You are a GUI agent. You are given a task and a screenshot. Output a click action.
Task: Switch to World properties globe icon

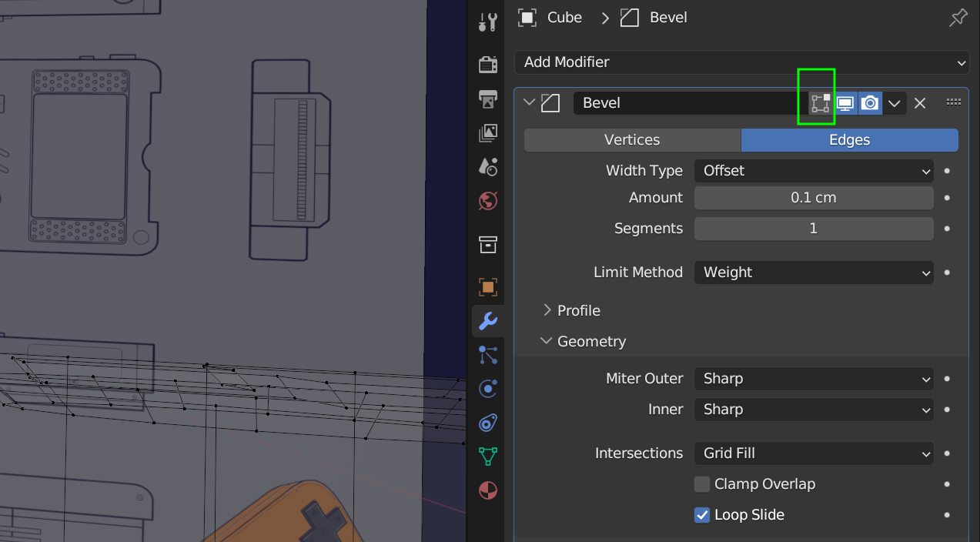coord(487,201)
